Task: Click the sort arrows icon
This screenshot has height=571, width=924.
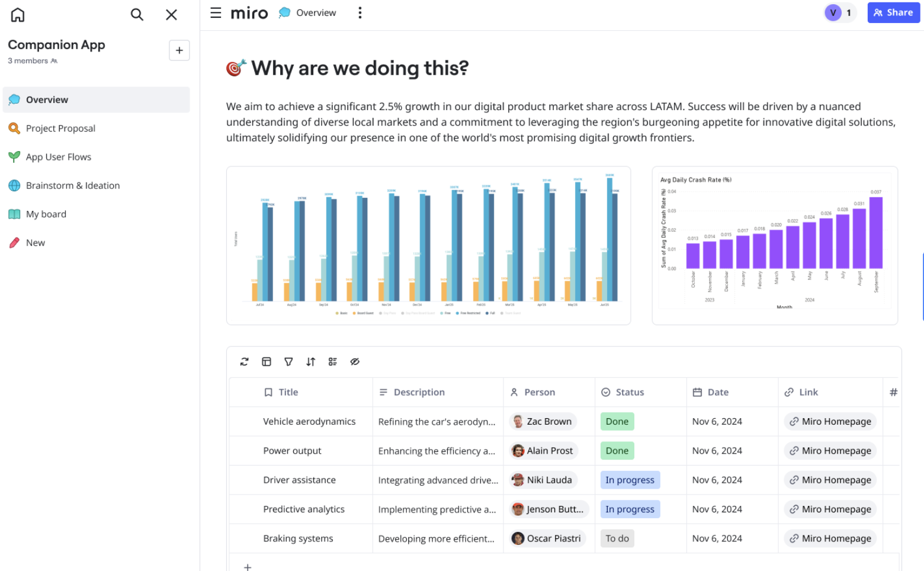Action: 310,362
